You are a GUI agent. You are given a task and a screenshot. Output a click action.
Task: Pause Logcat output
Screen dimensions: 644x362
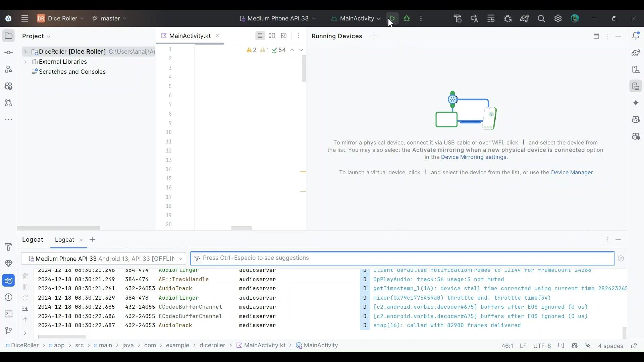click(25, 287)
